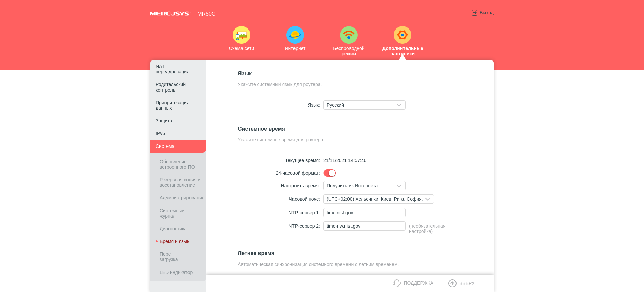Open the Network Map (Схема сети) icon
This screenshot has height=292, width=644.
(241, 35)
